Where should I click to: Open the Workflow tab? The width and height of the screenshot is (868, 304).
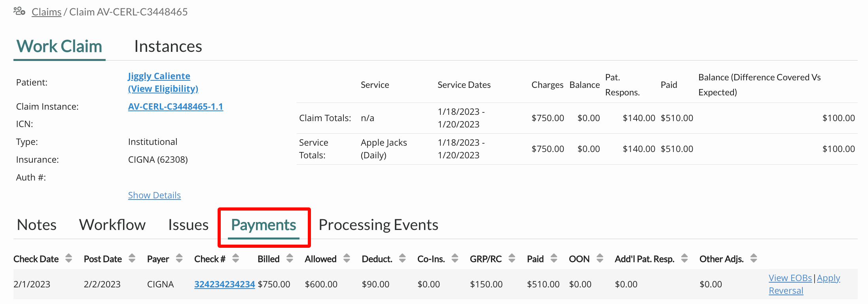(112, 225)
